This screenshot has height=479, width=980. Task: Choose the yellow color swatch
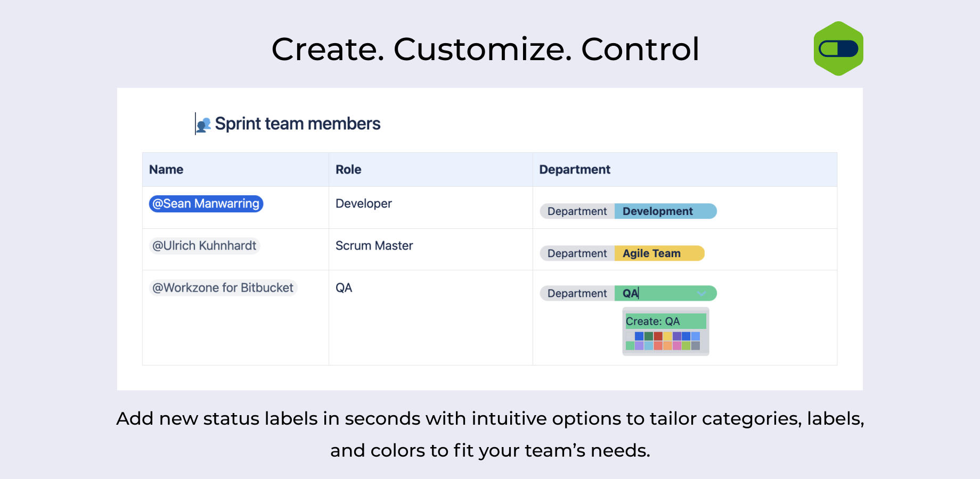[x=667, y=336]
